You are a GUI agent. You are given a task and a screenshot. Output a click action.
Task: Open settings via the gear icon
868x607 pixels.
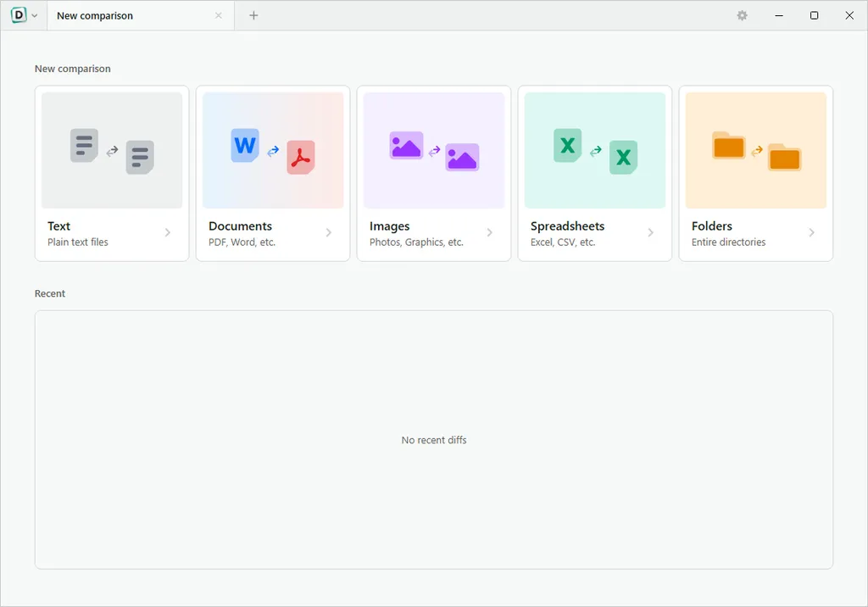(x=743, y=15)
